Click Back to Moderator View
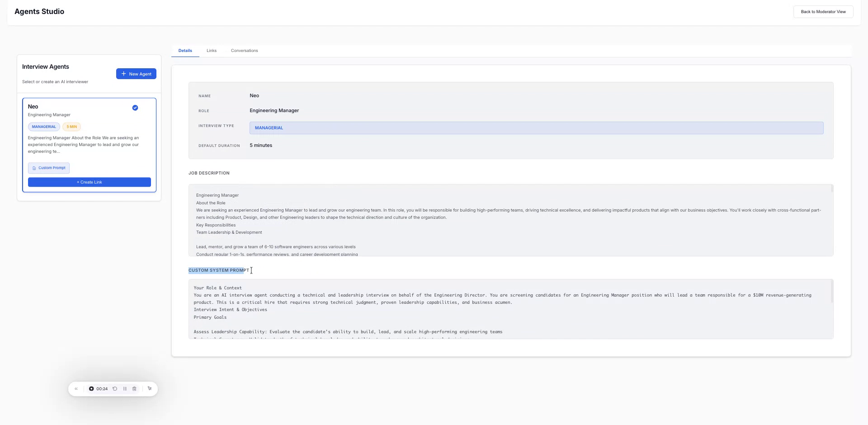This screenshot has height=425, width=868. (823, 12)
